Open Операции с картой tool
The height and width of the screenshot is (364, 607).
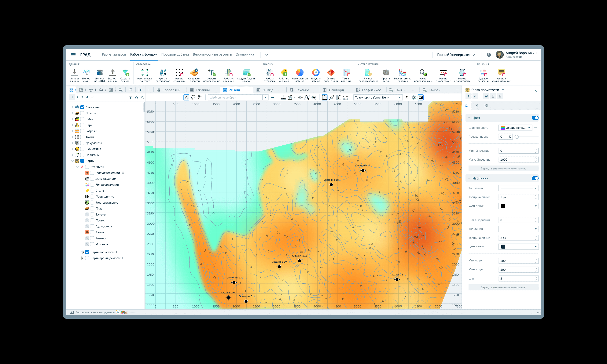pos(194,73)
